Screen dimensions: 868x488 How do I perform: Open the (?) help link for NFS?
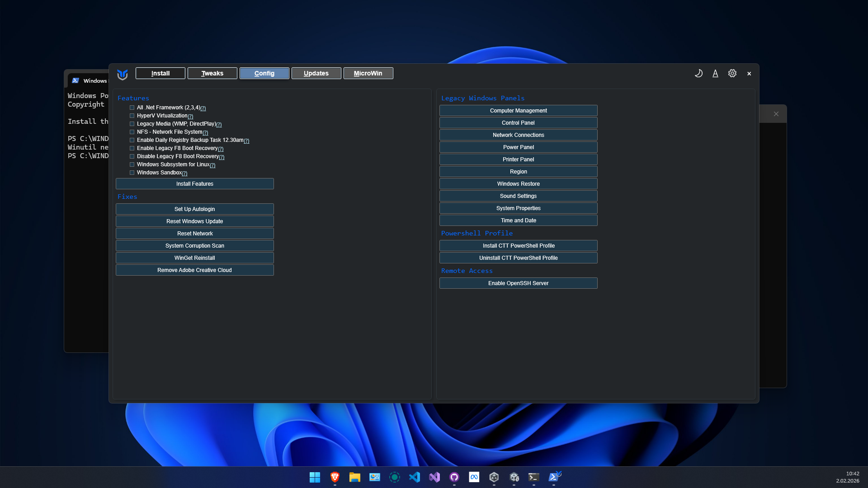click(x=205, y=133)
